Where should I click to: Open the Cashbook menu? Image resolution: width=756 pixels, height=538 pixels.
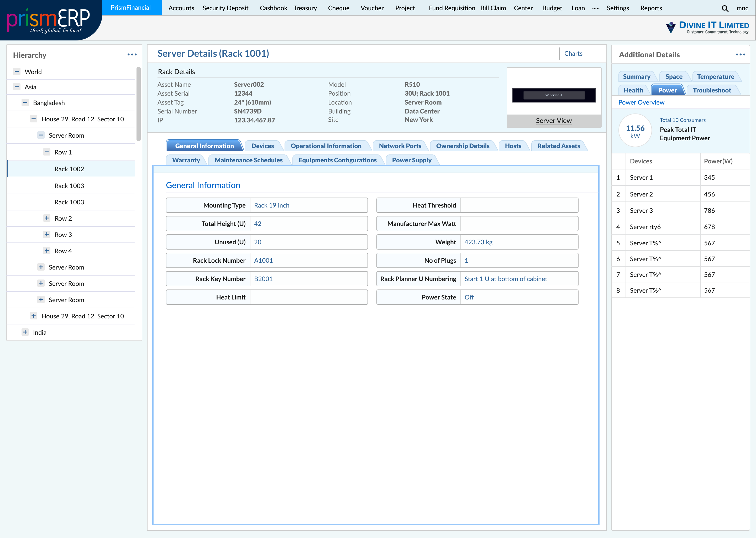click(x=274, y=8)
